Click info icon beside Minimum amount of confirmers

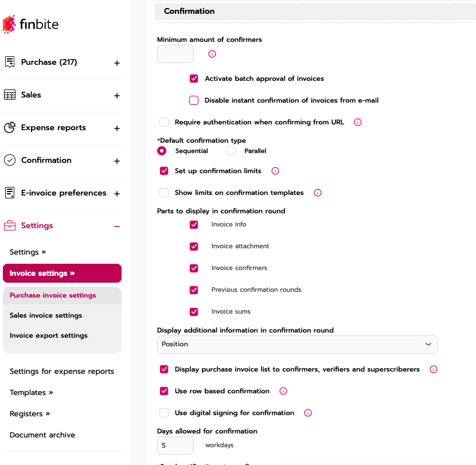[x=212, y=54]
